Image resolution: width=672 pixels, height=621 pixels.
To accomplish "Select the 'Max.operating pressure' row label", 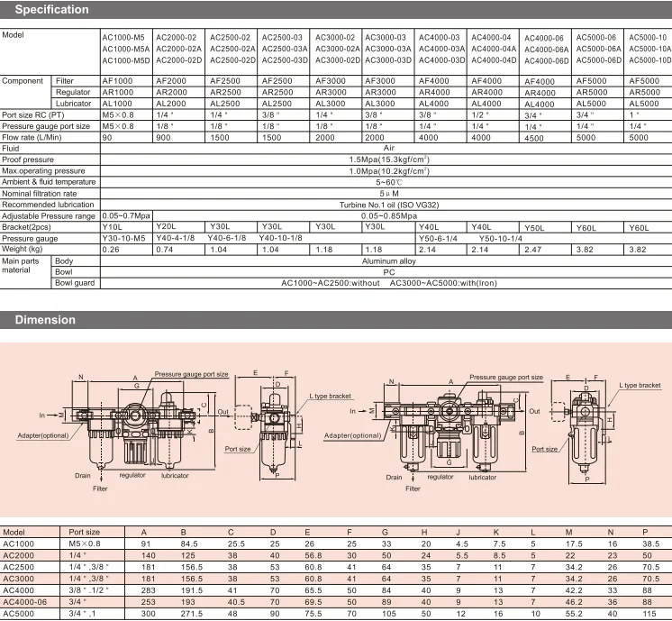I will coord(43,170).
